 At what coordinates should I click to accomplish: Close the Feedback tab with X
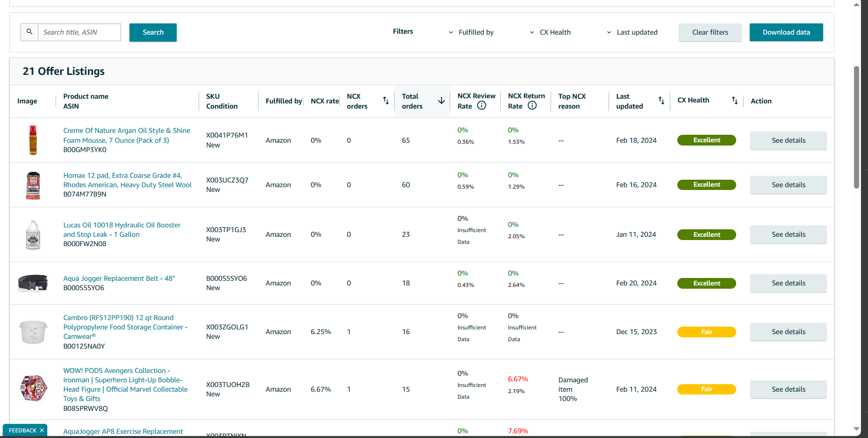[42, 431]
